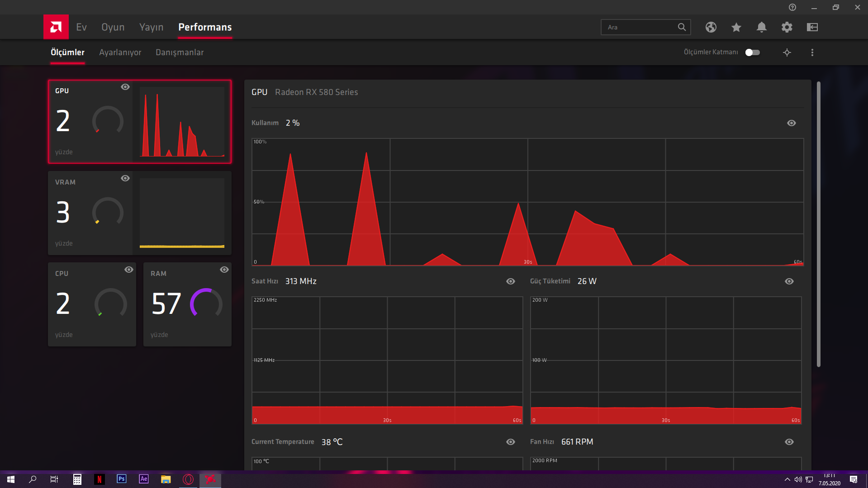868x488 pixels.
Task: Open Netflix from the taskbar
Action: pyautogui.click(x=99, y=479)
